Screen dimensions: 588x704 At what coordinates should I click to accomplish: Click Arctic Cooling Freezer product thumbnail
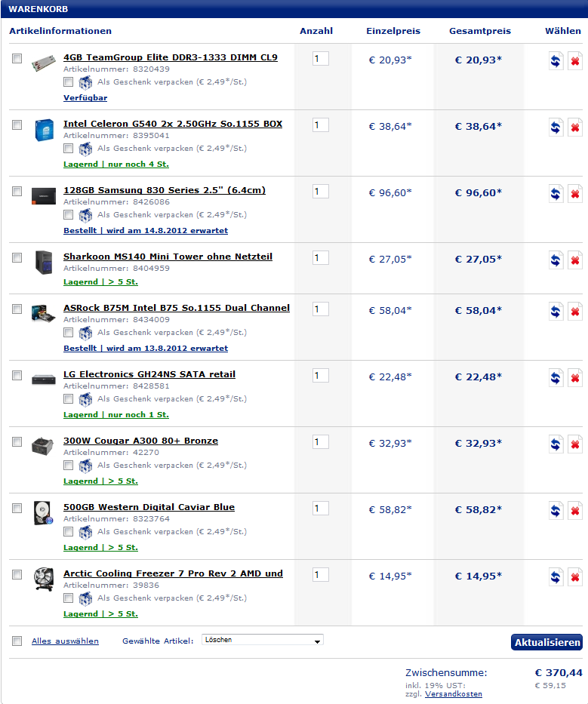[x=44, y=579]
